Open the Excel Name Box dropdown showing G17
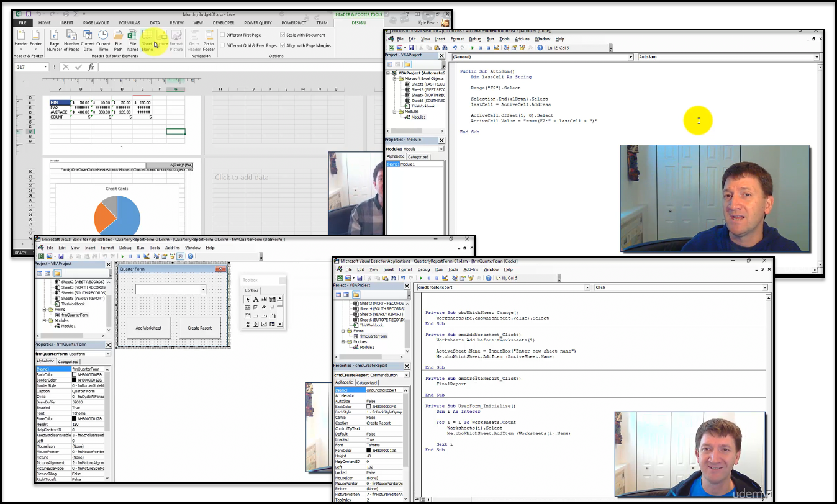The height and width of the screenshot is (504, 837). click(x=45, y=67)
